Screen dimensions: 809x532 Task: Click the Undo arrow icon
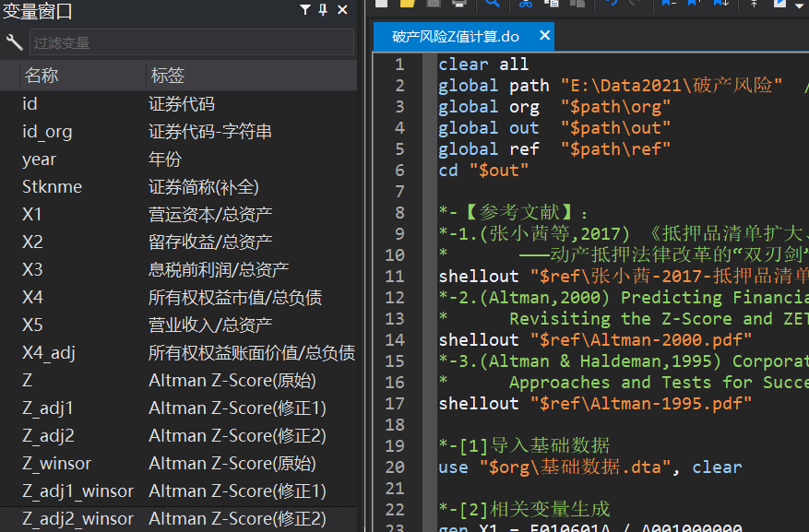tap(611, 3)
